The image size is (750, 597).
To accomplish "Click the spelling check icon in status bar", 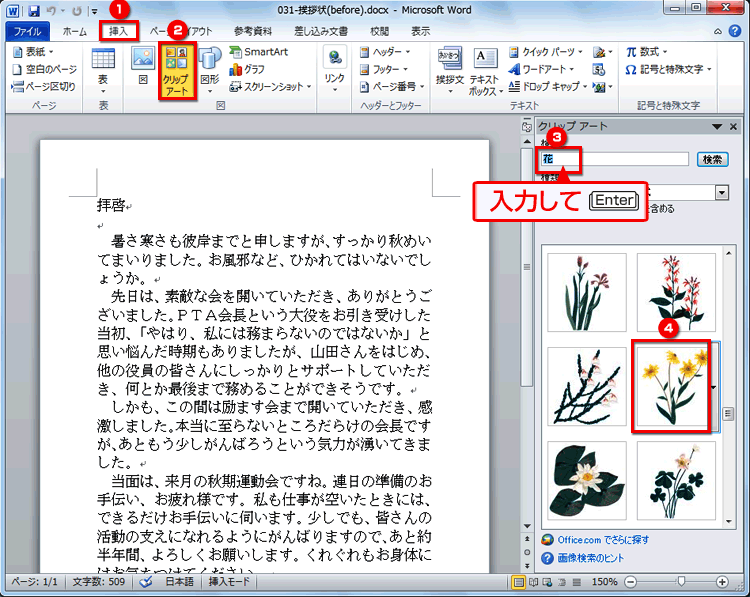I will coord(146,582).
